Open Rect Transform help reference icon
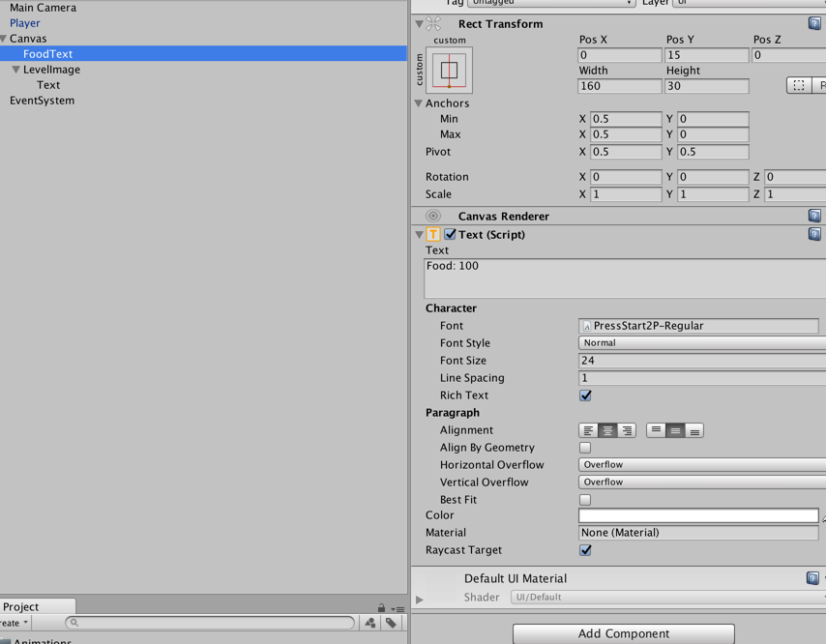 point(814,24)
